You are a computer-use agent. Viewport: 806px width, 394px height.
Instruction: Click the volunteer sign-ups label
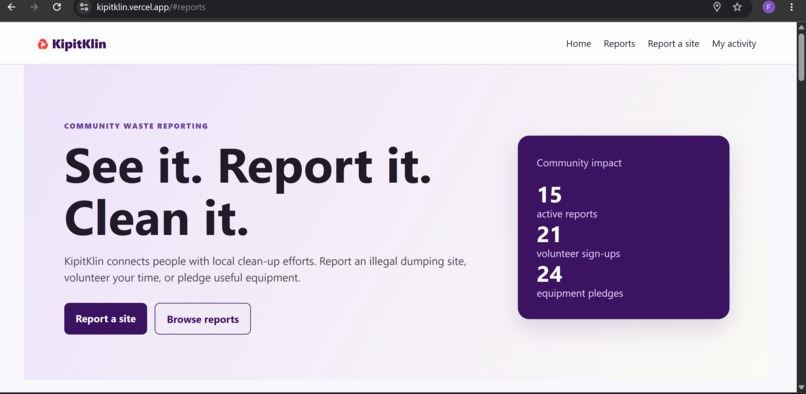coord(578,254)
